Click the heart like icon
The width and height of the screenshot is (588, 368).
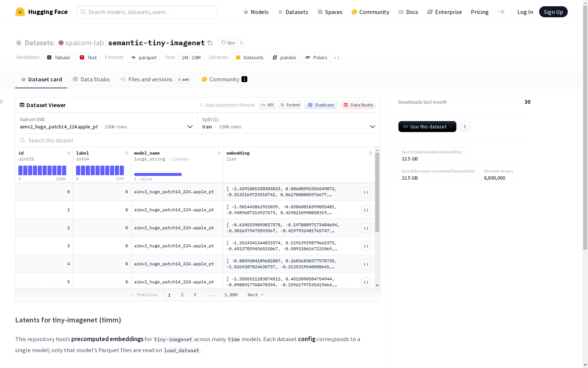(223, 43)
